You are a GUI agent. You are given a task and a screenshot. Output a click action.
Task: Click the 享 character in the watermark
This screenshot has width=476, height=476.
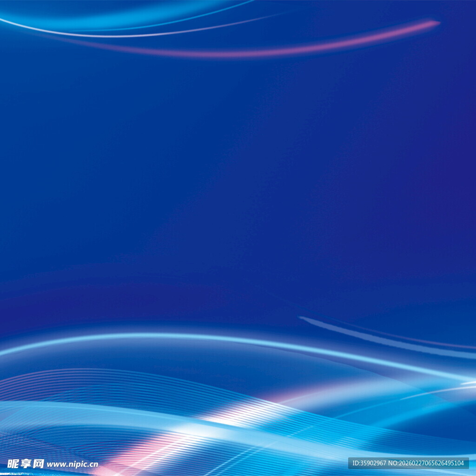point(26,463)
